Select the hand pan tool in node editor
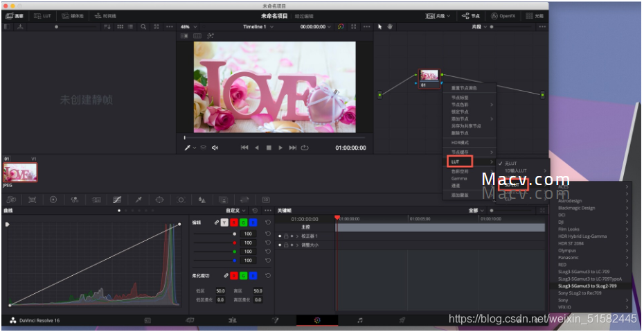Screen dimensions: 644x332 click(390, 27)
